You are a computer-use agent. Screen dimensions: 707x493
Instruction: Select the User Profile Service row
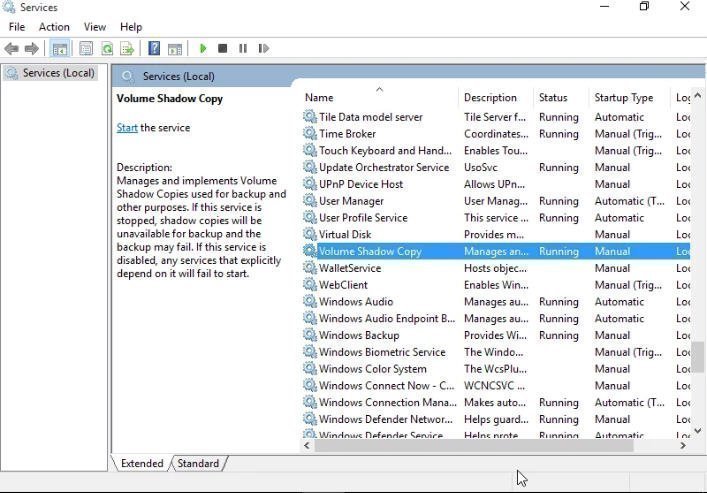pos(496,217)
